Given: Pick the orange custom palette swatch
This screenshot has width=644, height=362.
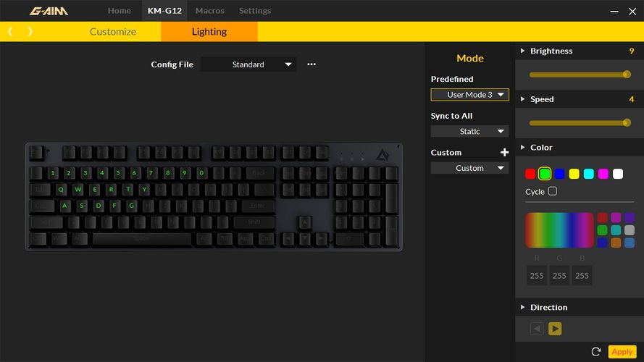Looking at the screenshot, I should pyautogui.click(x=616, y=243).
